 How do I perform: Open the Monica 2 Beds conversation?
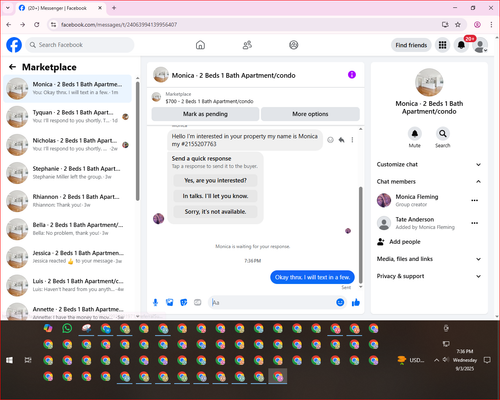[68, 88]
